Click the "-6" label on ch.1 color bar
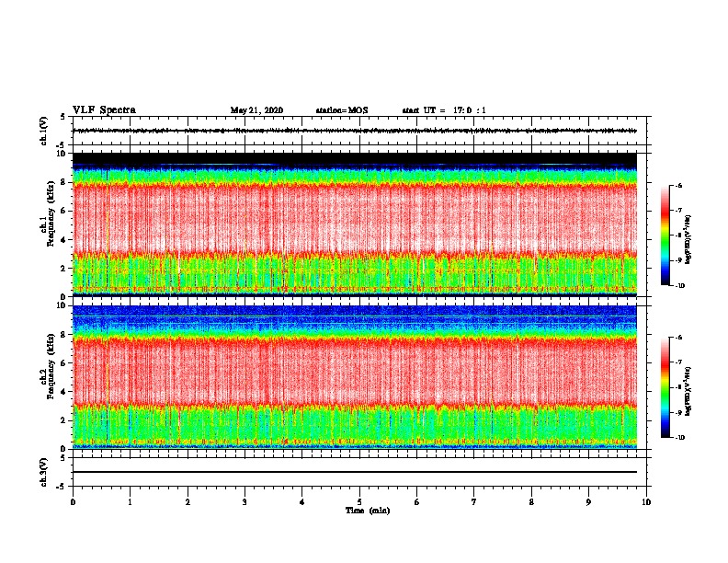Image resolution: width=728 pixels, height=563 pixels. [678, 186]
